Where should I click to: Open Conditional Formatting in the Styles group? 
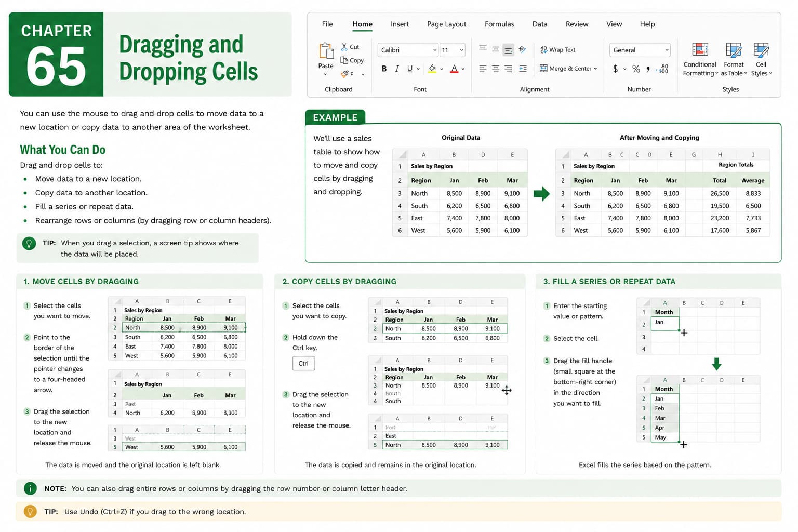700,59
